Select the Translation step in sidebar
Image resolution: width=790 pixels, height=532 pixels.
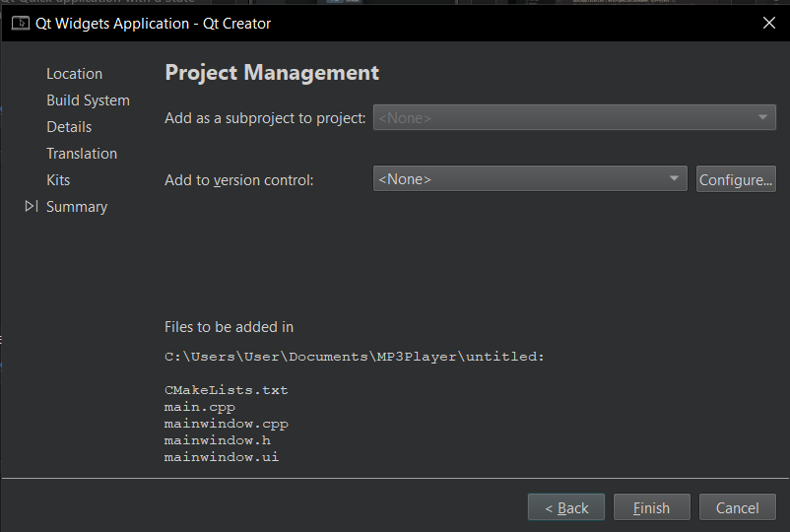[82, 154]
